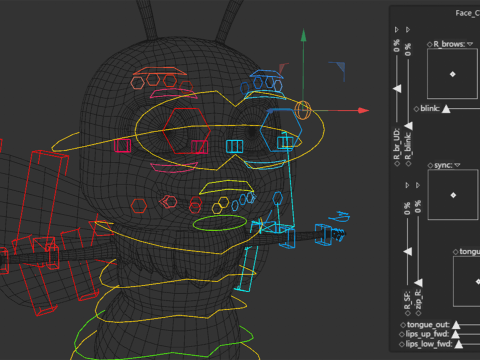Image resolution: width=480 pixels, height=360 pixels.
Task: Select the blue brow trapezoid control
Action: [x=266, y=74]
